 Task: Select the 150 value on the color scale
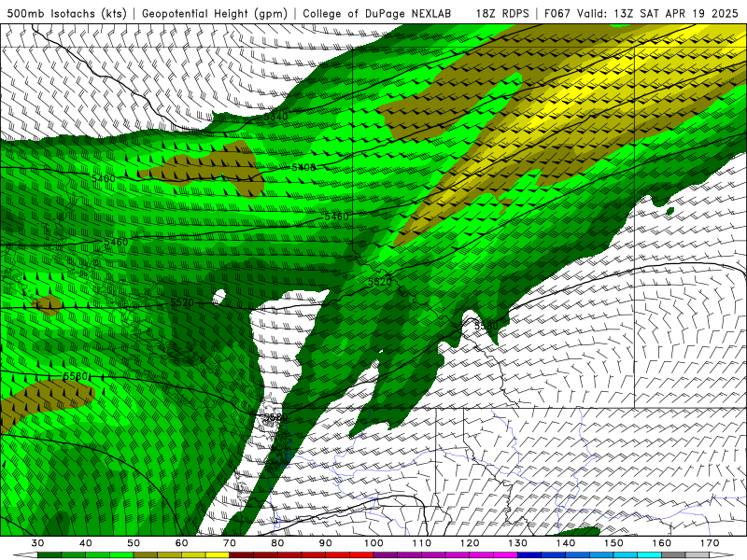point(614,543)
